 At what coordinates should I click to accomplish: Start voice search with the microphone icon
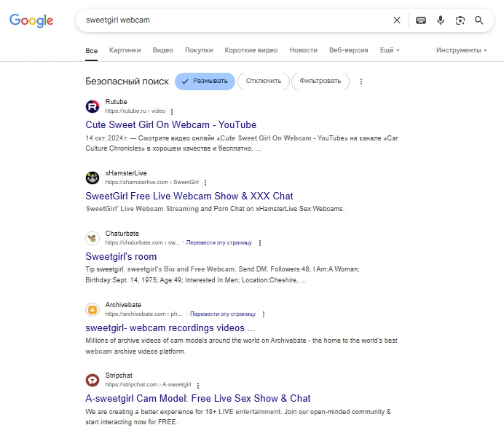click(x=441, y=20)
